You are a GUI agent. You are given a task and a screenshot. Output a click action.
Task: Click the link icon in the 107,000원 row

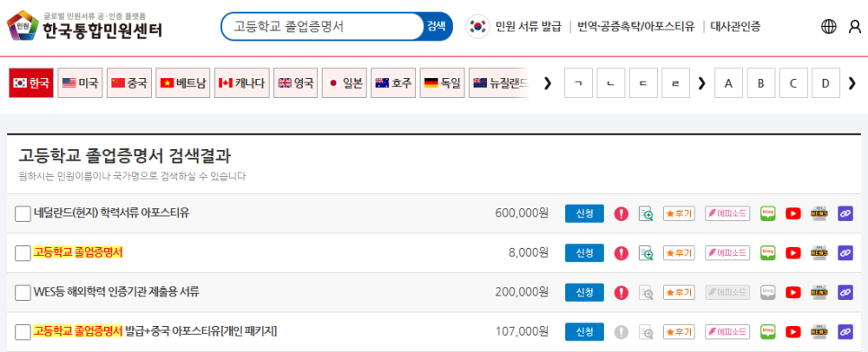pos(845,331)
